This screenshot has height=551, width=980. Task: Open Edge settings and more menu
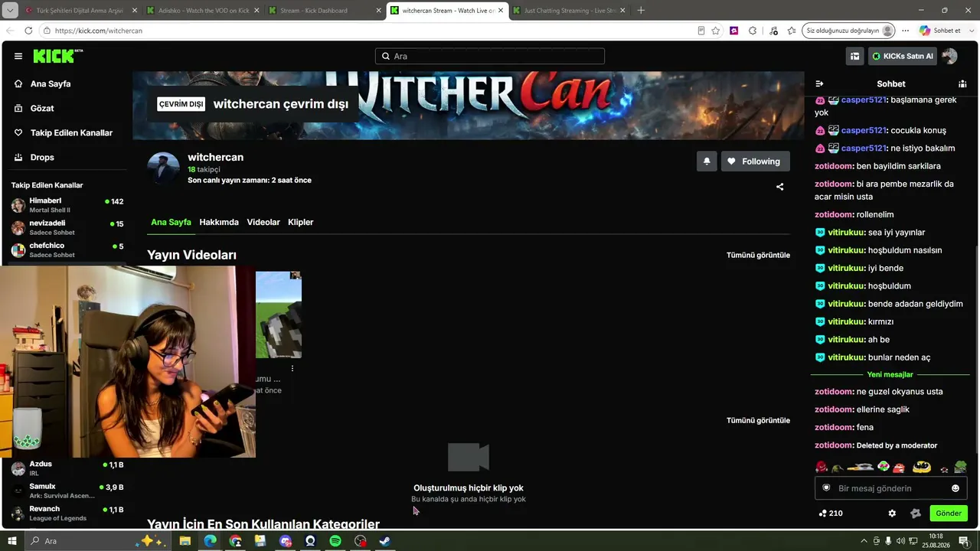click(x=905, y=31)
